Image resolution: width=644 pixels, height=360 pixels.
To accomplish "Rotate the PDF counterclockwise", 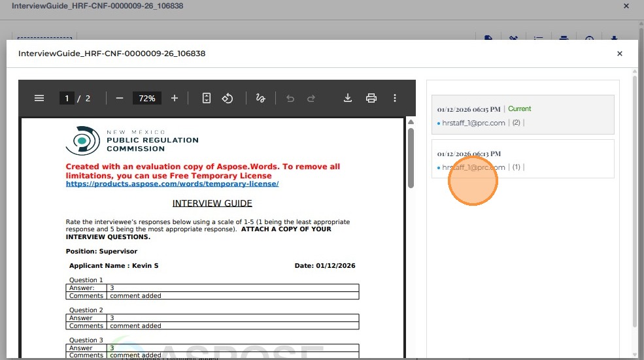I will (x=228, y=98).
